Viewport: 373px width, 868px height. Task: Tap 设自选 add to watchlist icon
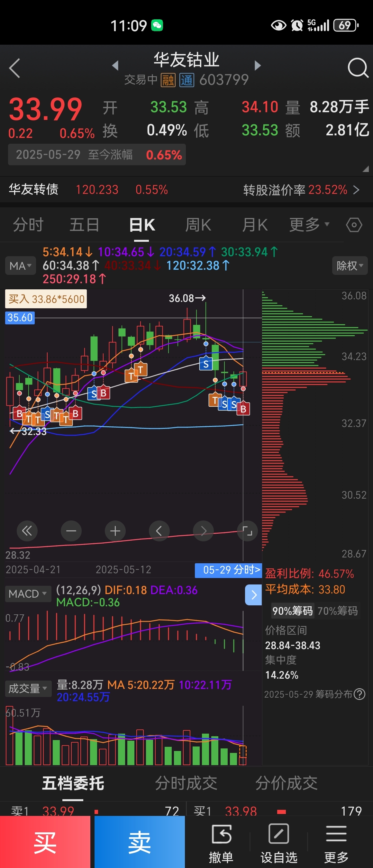point(279,843)
